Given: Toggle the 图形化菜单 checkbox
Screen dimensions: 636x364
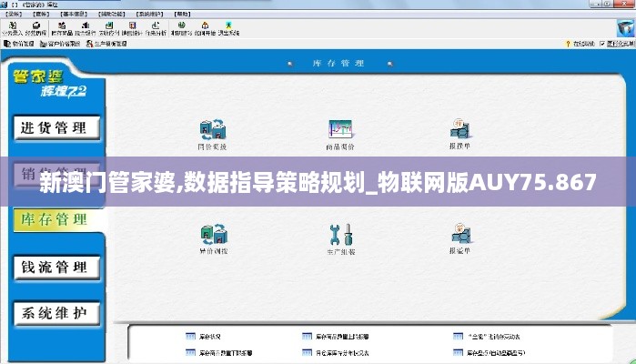Looking at the screenshot, I should (602, 44).
